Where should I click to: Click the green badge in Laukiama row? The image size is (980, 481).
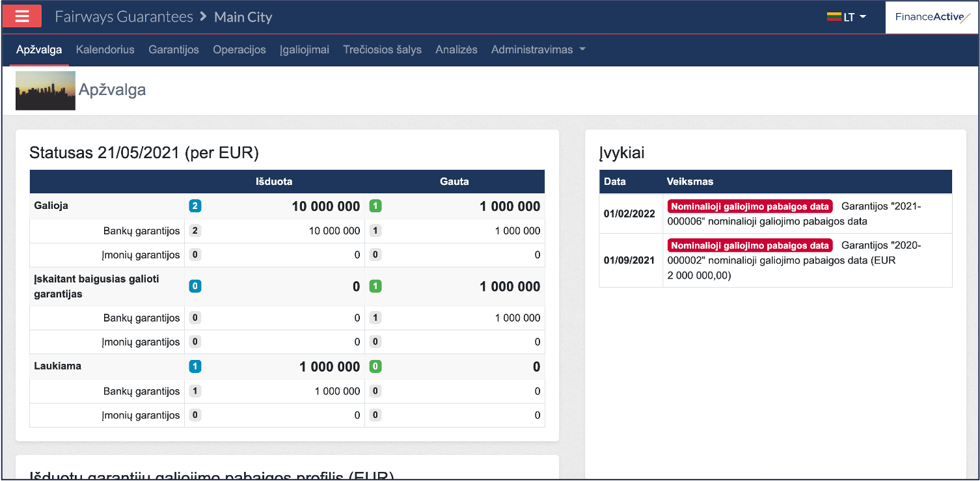[375, 366]
